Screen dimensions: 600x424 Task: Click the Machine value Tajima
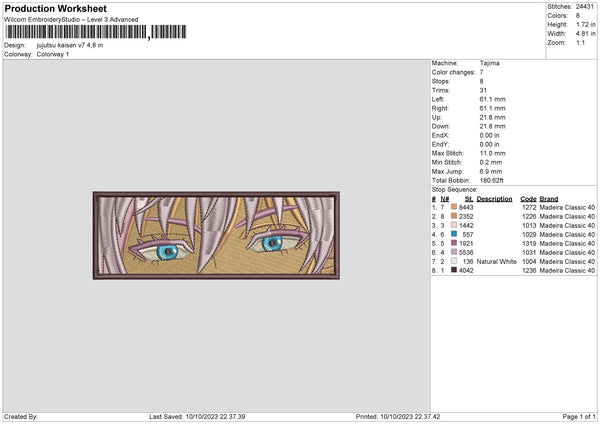tap(489, 63)
